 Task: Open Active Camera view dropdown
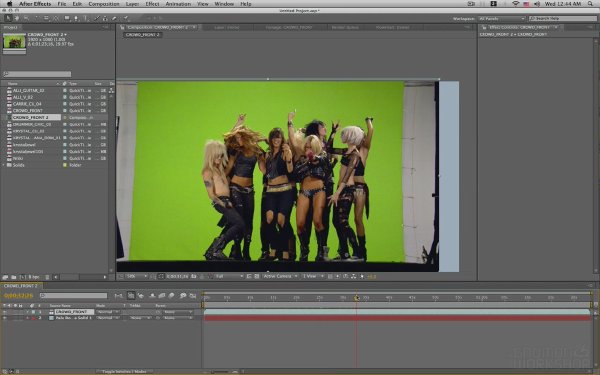coord(280,276)
